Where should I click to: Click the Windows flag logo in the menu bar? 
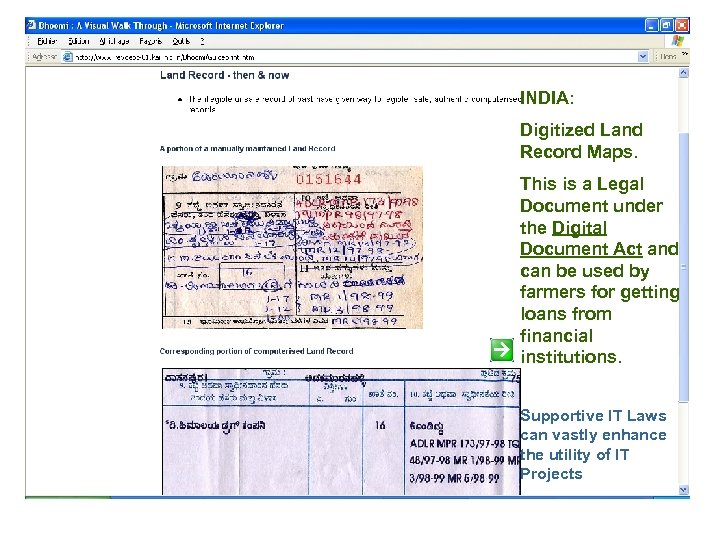pos(677,41)
